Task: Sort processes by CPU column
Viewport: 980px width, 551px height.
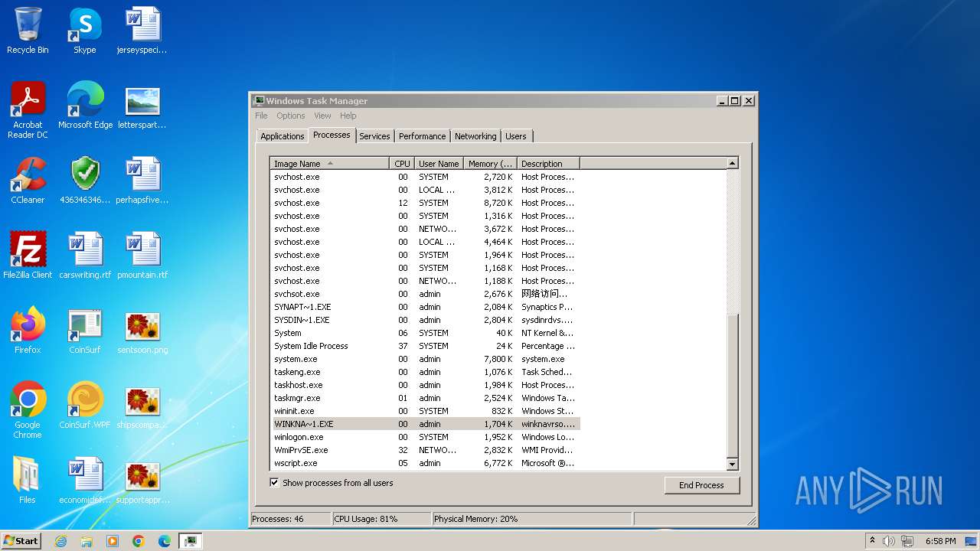Action: (x=403, y=163)
